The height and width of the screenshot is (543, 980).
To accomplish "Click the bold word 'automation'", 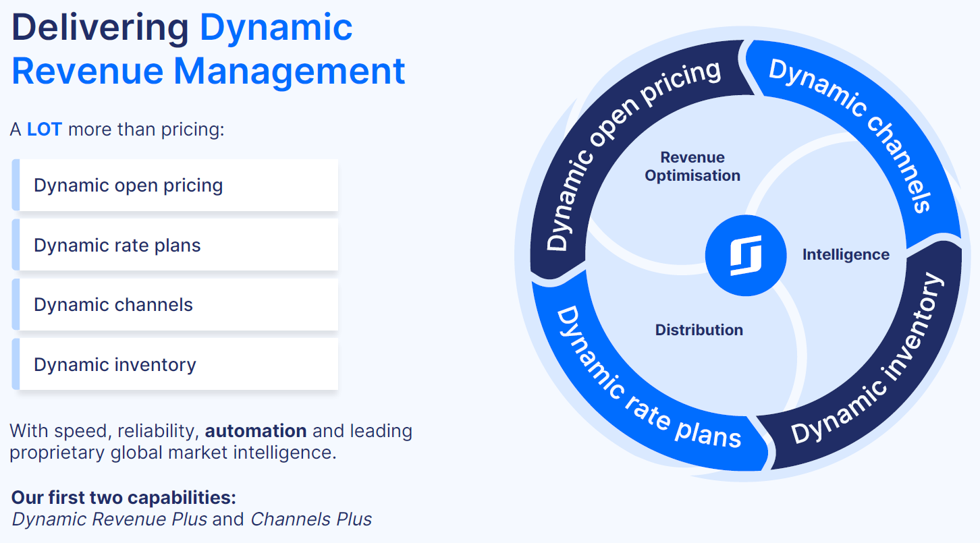I will coord(256,430).
